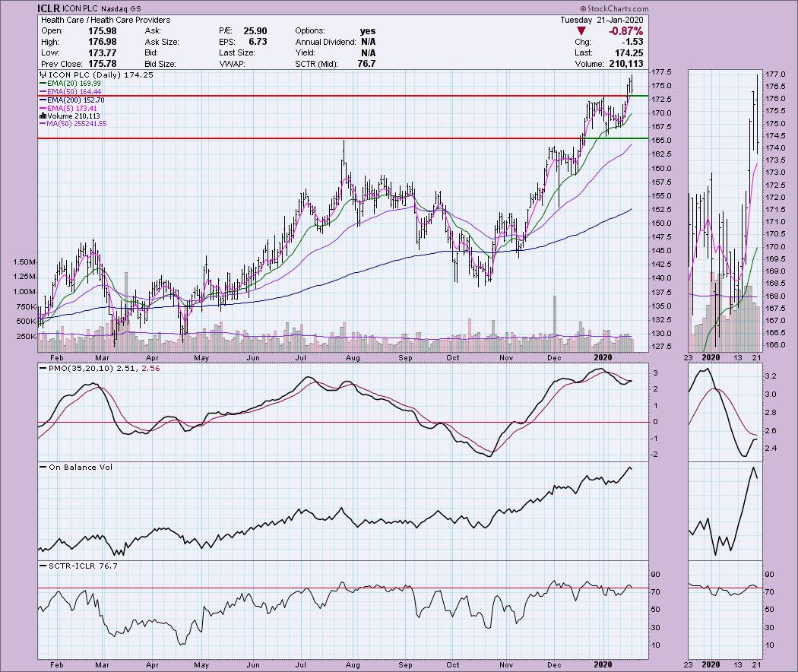Click the 177.0 label on the zoom panel axis
This screenshot has height=672, width=798.
(776, 74)
